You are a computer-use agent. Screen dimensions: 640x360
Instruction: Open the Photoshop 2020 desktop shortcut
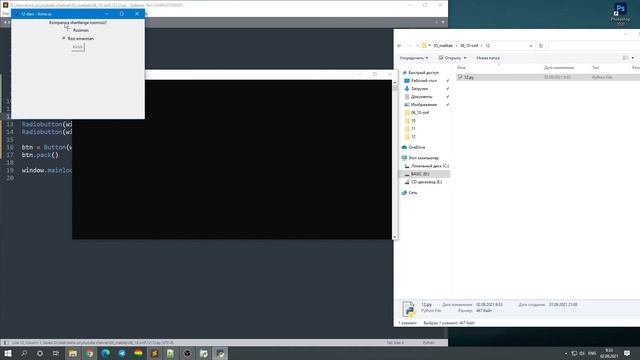620,13
